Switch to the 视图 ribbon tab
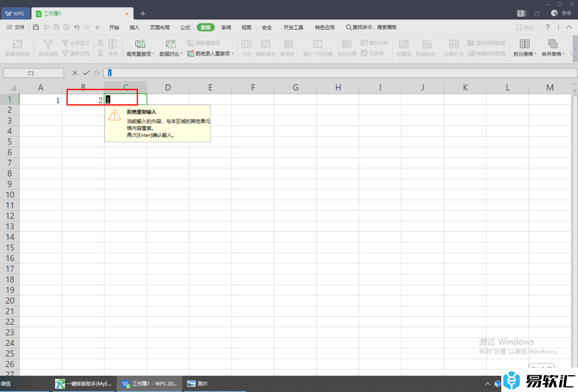578x392 pixels. pyautogui.click(x=246, y=28)
